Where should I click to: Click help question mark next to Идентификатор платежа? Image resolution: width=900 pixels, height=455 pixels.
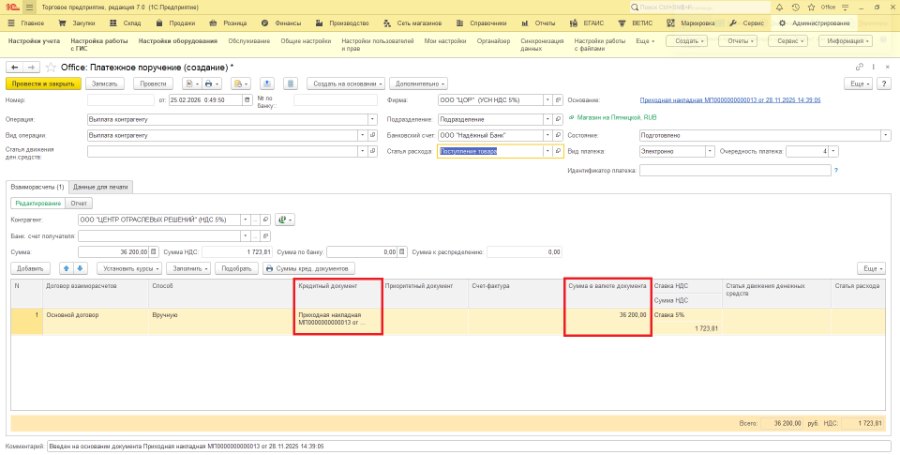836,170
